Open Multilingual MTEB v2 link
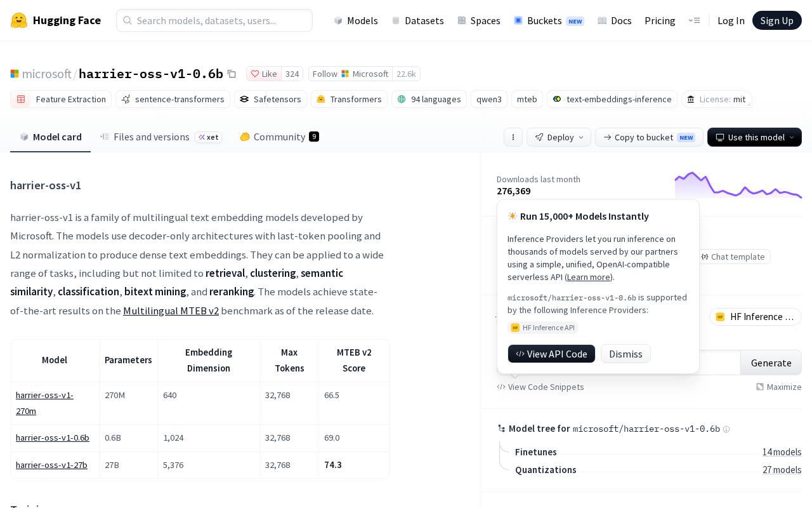Viewport: 812px width, 508px height. coord(171,311)
